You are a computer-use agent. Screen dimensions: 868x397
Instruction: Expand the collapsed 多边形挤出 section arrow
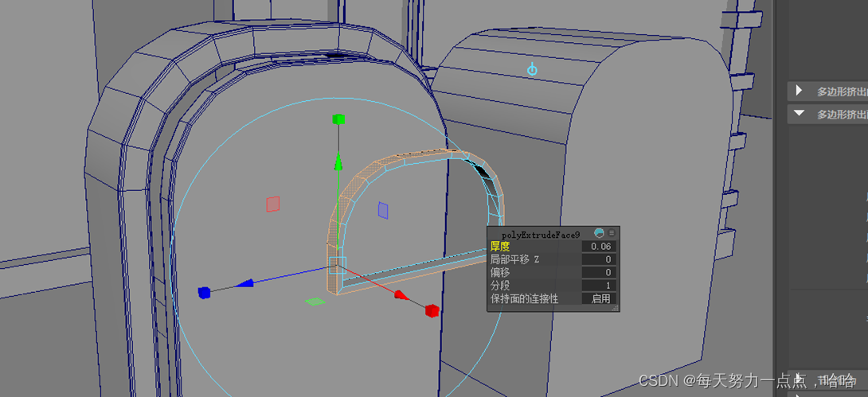798,90
